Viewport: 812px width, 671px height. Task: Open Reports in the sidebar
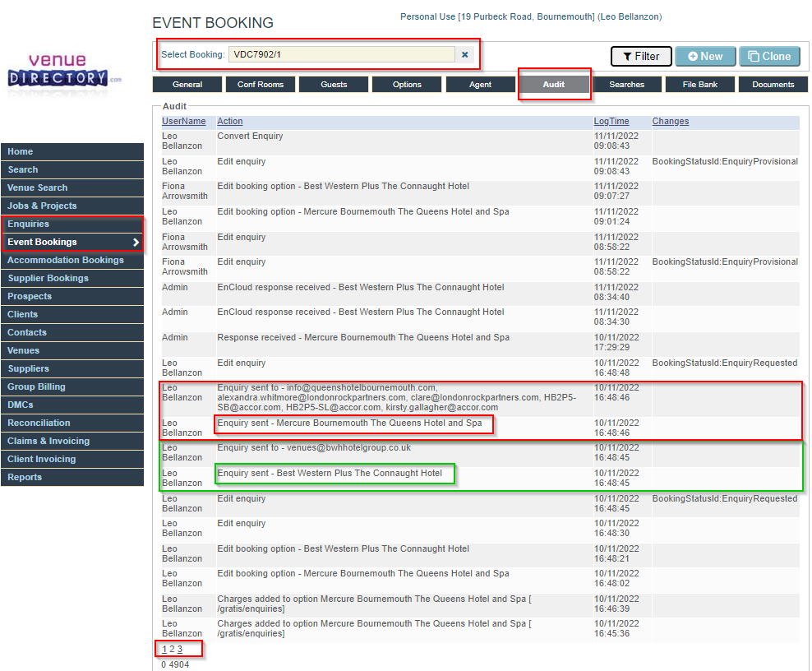(72, 477)
